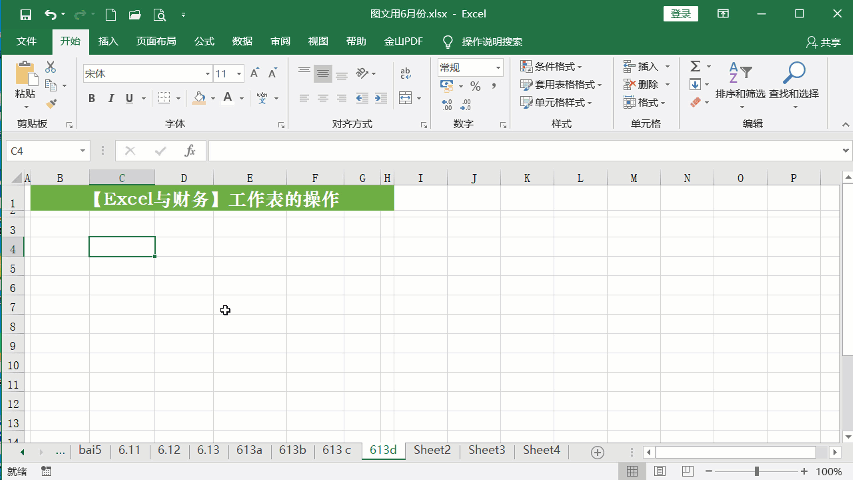Click the Increase Font Size icon
The height and width of the screenshot is (480, 853).
click(x=255, y=73)
